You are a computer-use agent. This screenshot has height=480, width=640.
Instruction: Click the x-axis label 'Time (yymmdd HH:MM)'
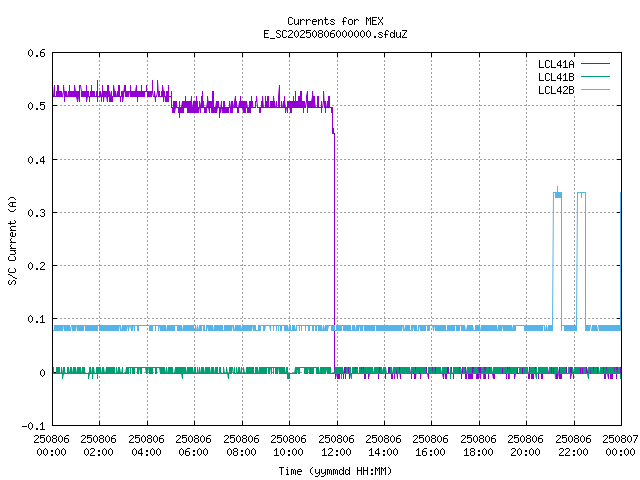335,471
